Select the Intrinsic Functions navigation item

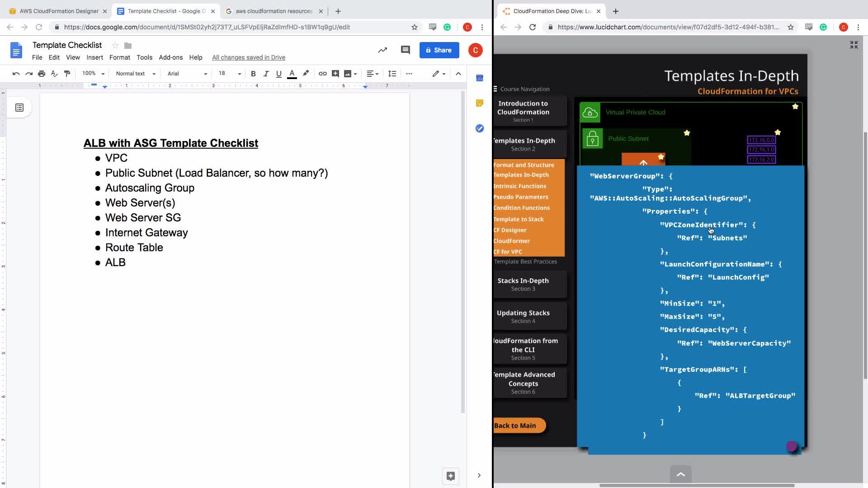[520, 186]
